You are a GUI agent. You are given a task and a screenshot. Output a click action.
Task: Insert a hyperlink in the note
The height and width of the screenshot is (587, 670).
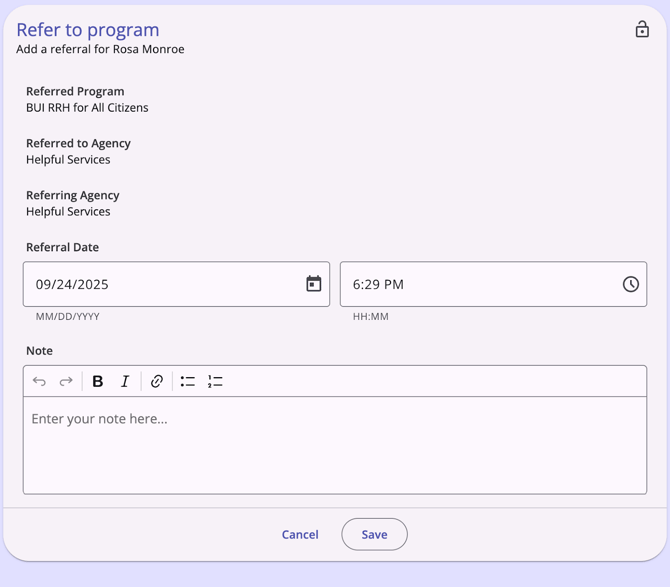[x=157, y=381]
